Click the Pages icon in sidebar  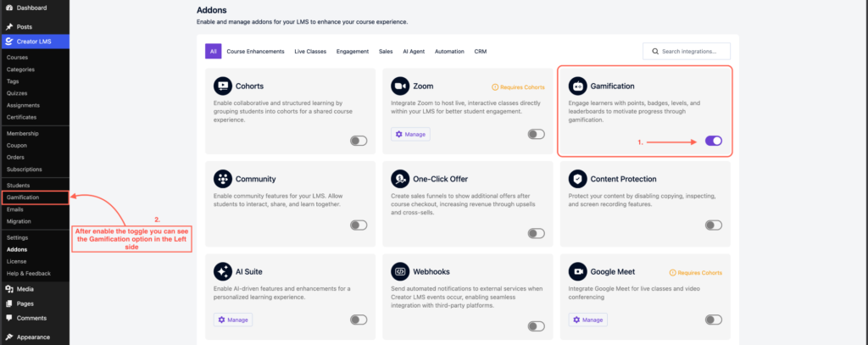click(9, 303)
